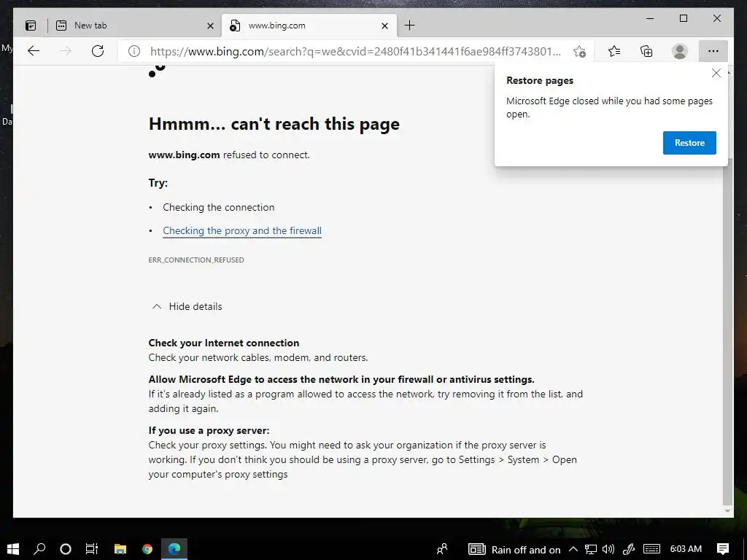Refresh the bing.com page
The width and height of the screenshot is (747, 560).
click(x=98, y=51)
